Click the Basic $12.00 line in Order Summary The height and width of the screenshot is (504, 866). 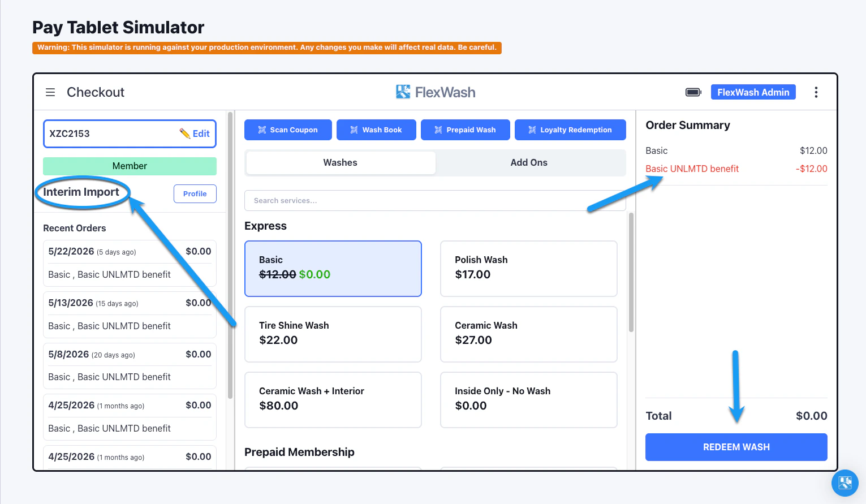736,151
